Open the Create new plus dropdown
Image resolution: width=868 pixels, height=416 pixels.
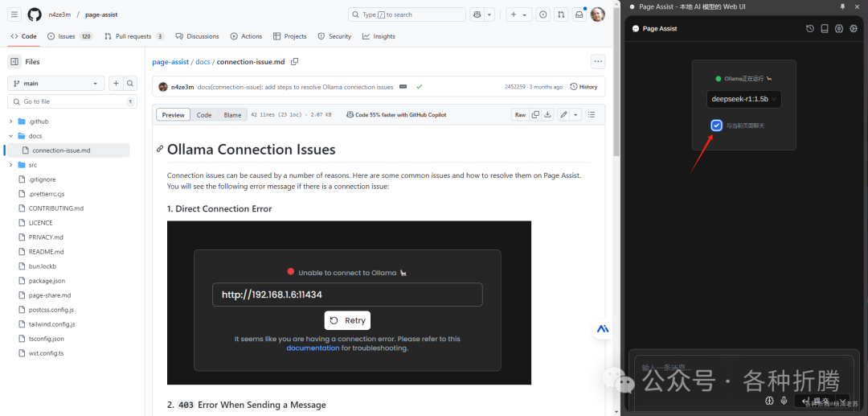[518, 15]
